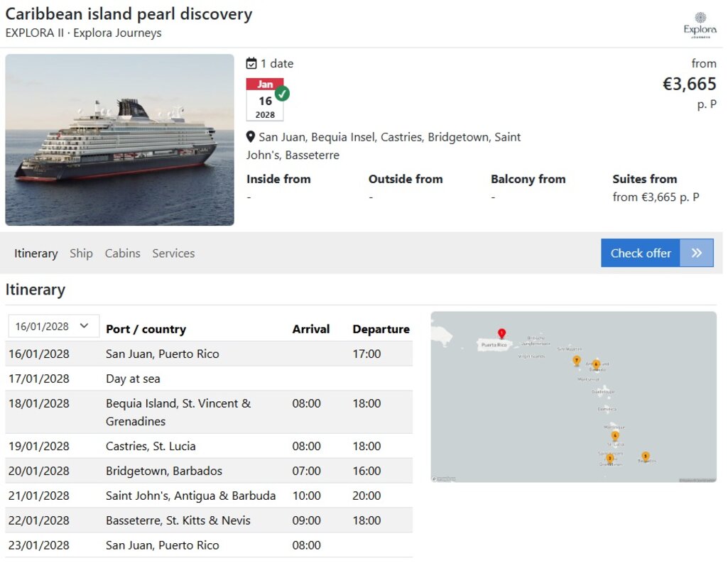
Task: Click the dropdown chevron beside 16/01/2028
Action: (84, 326)
